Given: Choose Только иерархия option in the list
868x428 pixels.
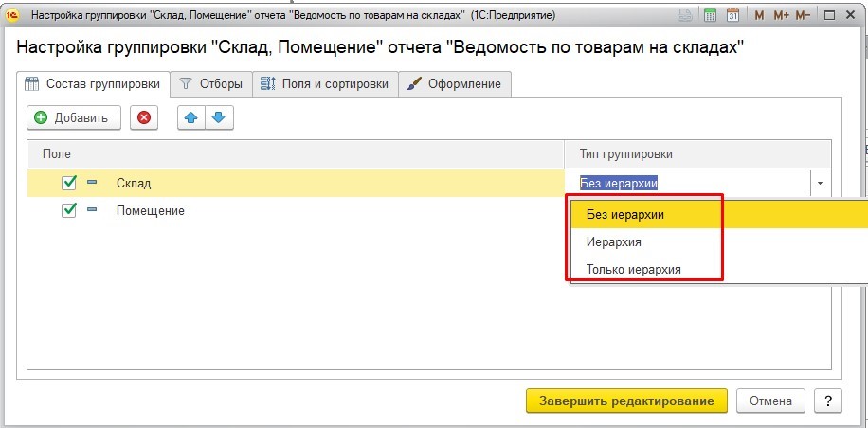Looking at the screenshot, I should point(633,270).
